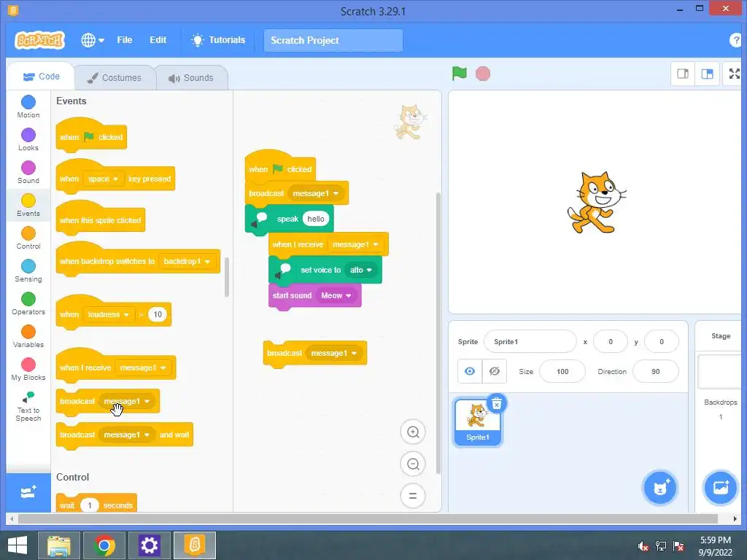747x560 pixels.
Task: Select the Sound block category
Action: [28, 172]
